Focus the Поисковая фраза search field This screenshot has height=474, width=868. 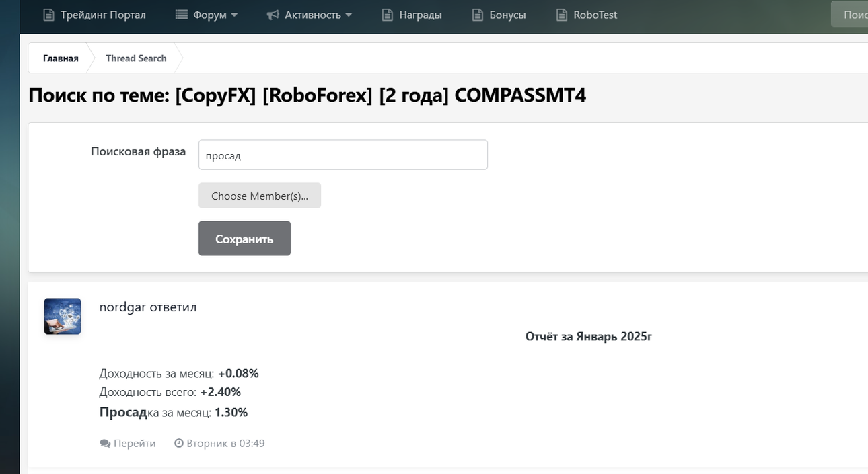pos(343,155)
